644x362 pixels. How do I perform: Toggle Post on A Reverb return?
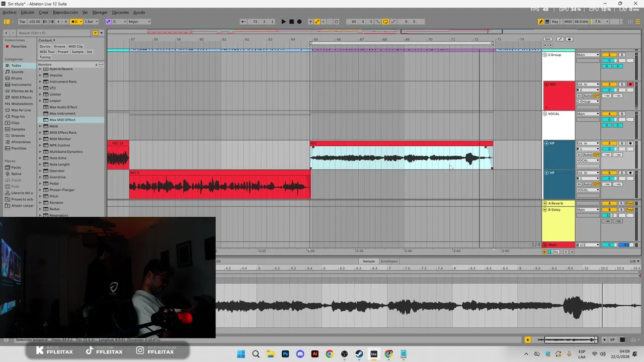click(x=630, y=203)
